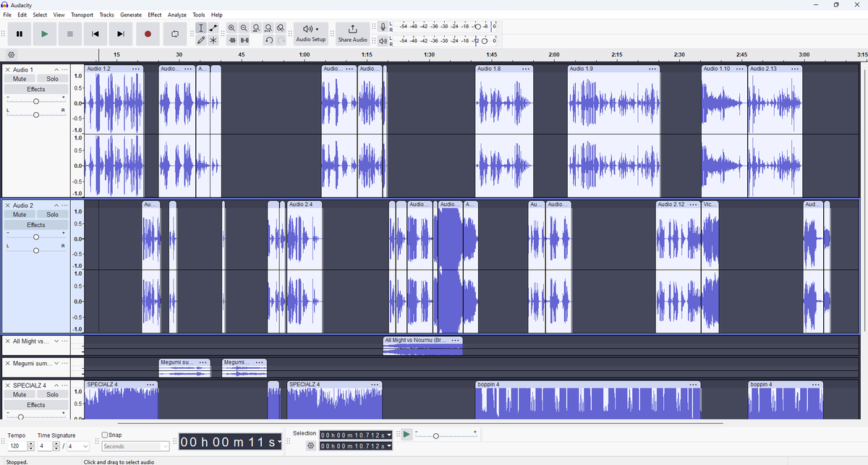Click the Zoom Out magnifier icon
868x465 pixels.
[244, 28]
